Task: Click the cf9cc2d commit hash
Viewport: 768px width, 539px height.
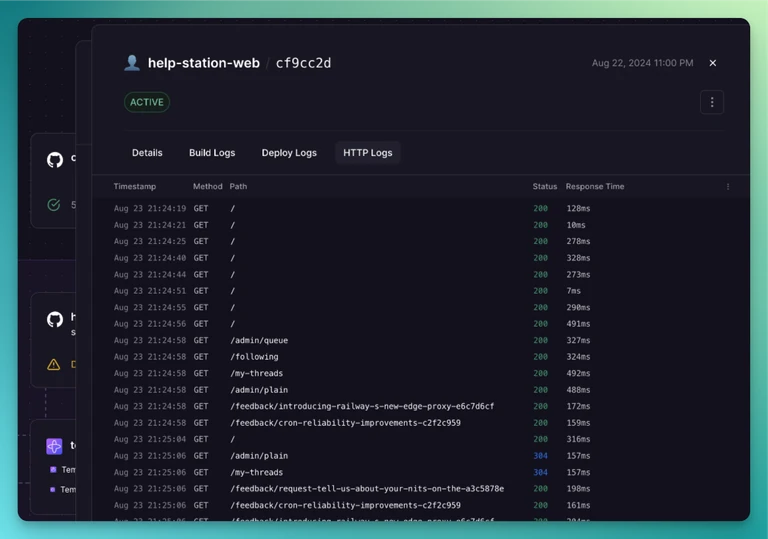Action: tap(303, 63)
